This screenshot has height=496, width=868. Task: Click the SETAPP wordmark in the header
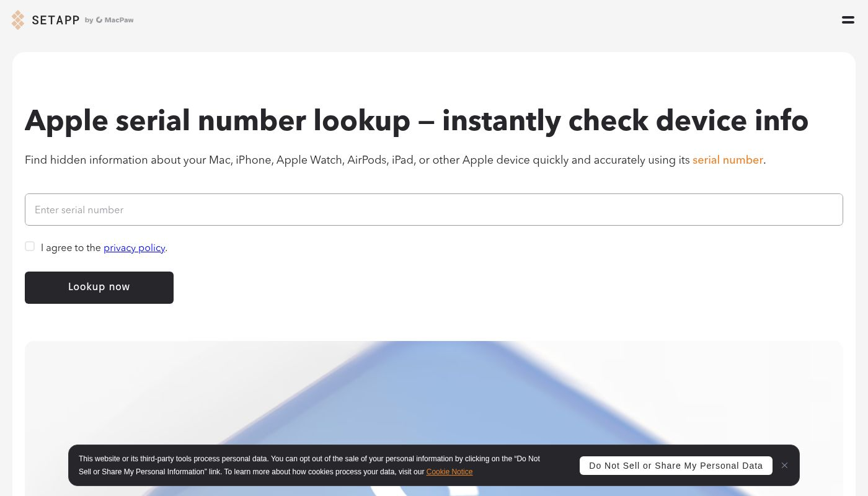(x=56, y=19)
